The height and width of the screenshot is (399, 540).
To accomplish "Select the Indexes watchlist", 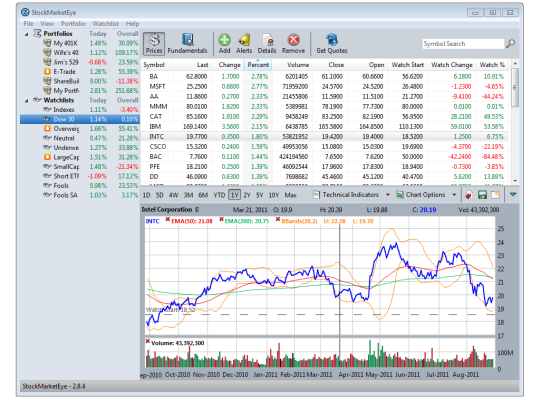I will (x=64, y=110).
